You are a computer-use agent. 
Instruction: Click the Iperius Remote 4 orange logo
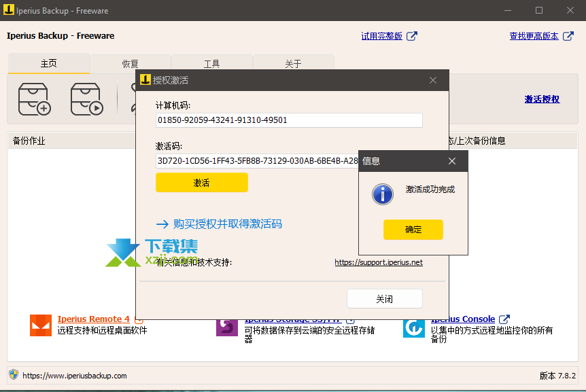click(41, 325)
